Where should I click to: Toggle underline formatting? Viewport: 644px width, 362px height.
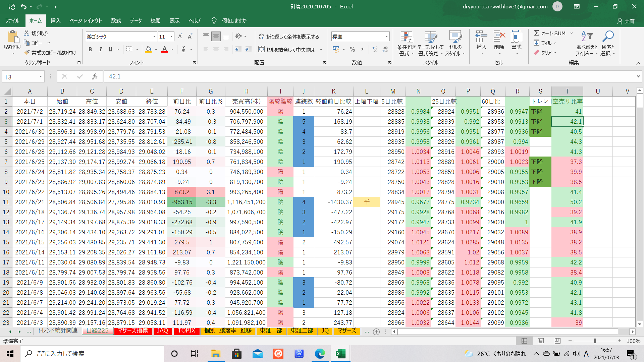(110, 50)
